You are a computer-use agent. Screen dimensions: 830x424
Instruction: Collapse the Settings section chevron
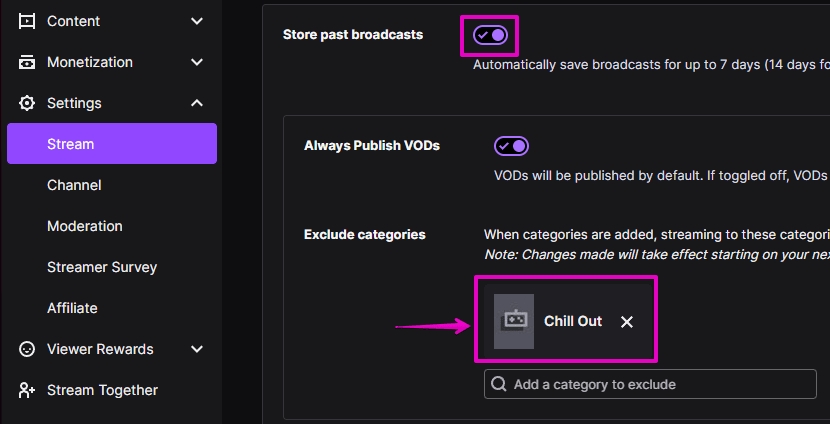197,103
